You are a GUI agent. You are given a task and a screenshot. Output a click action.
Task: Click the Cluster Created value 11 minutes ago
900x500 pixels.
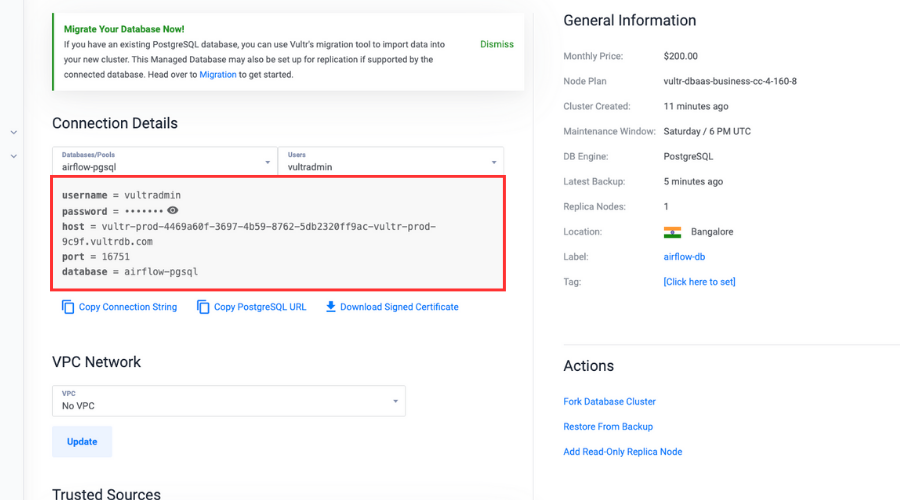coord(696,106)
